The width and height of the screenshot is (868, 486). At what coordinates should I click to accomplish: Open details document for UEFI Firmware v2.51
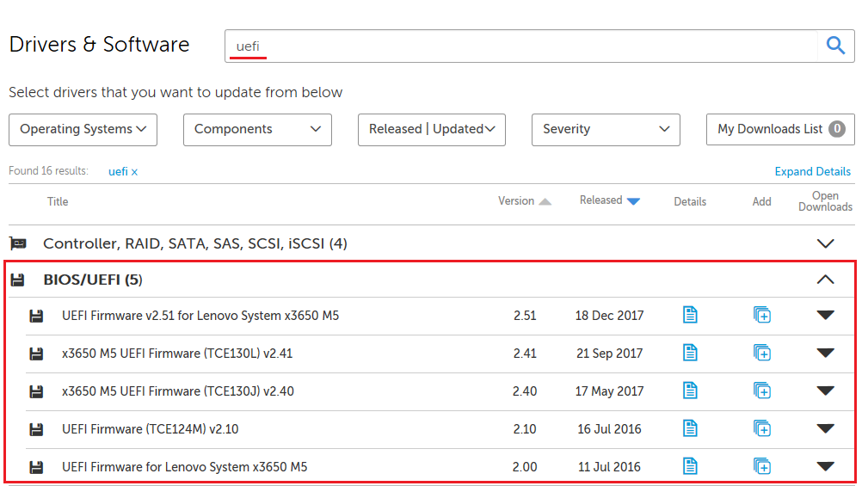(690, 315)
